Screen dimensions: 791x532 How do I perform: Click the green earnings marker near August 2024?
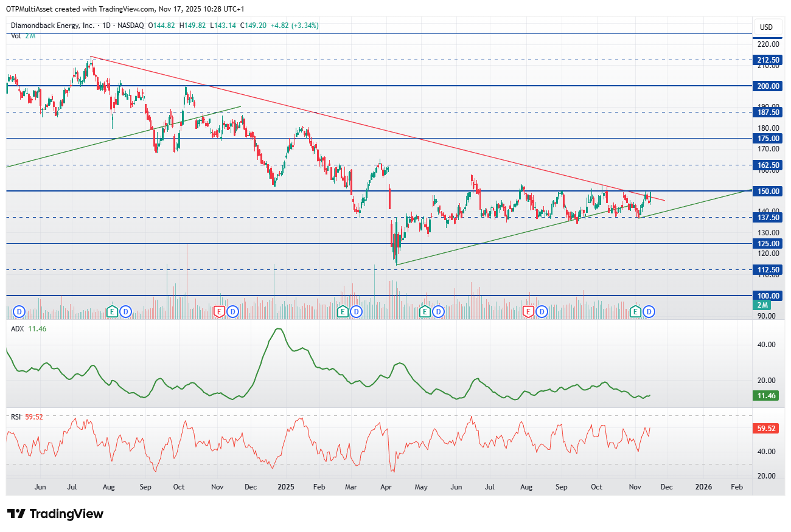(112, 311)
